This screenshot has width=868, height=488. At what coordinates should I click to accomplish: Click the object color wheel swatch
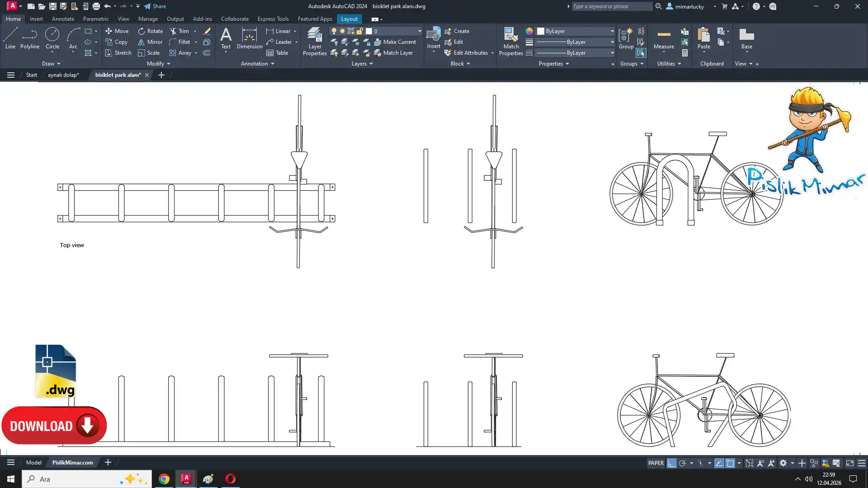point(529,31)
